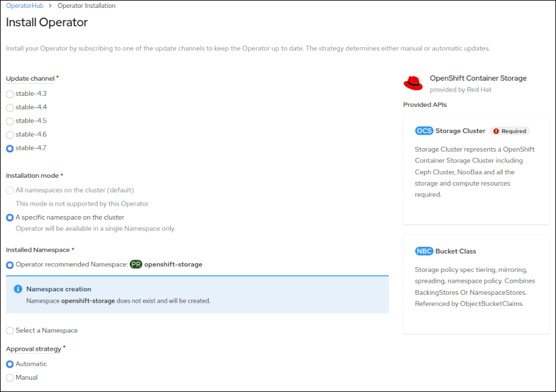Screen dimensions: 556x392
Task: Click the All namespaces on the cluster option
Action: point(10,191)
